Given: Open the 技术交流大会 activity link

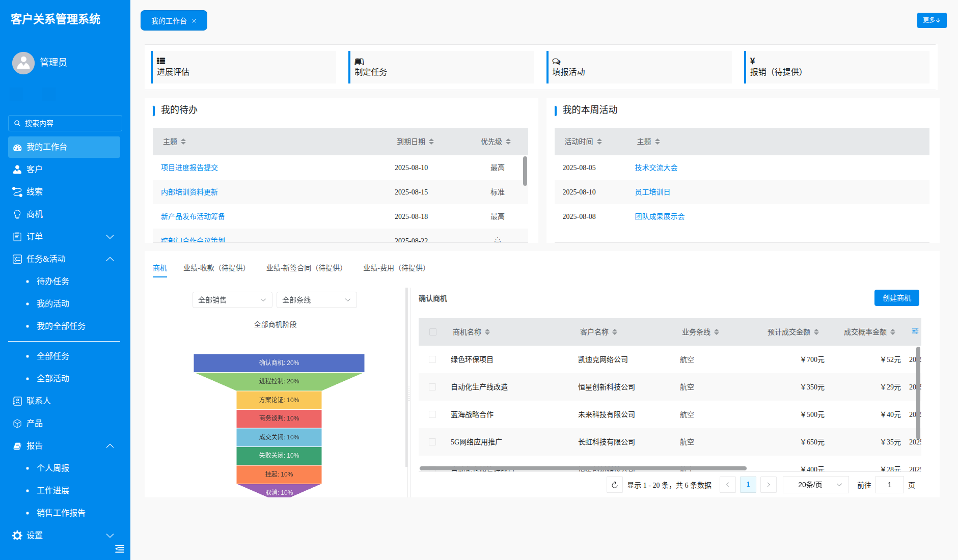Looking at the screenshot, I should coord(656,167).
